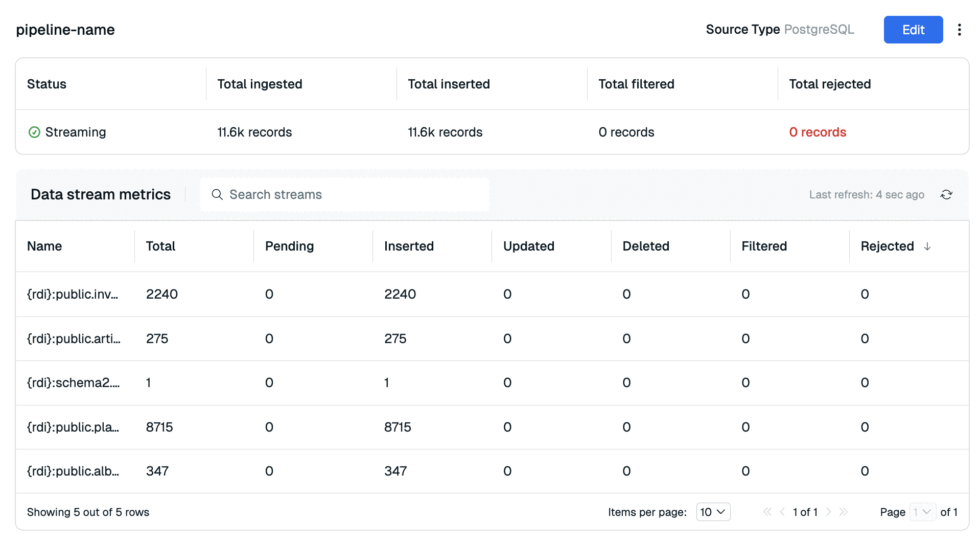Open the items per page dropdown
Screen dimensions: 980x541
(713, 512)
